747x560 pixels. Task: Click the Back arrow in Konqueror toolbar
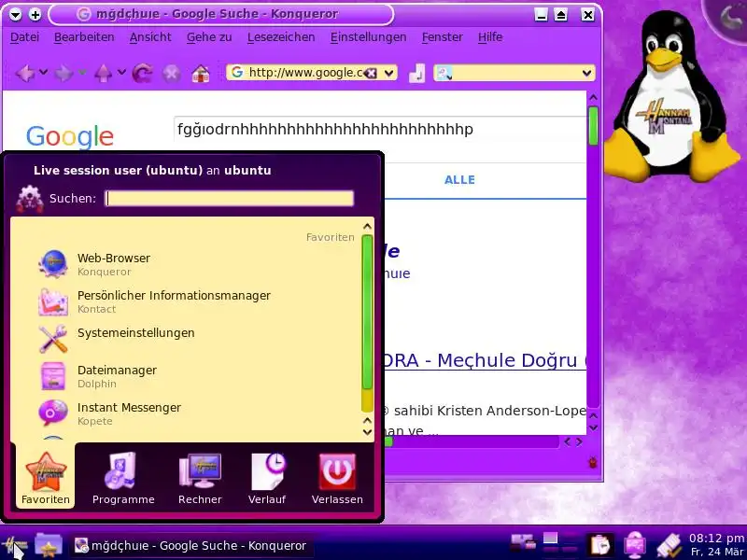pos(25,74)
